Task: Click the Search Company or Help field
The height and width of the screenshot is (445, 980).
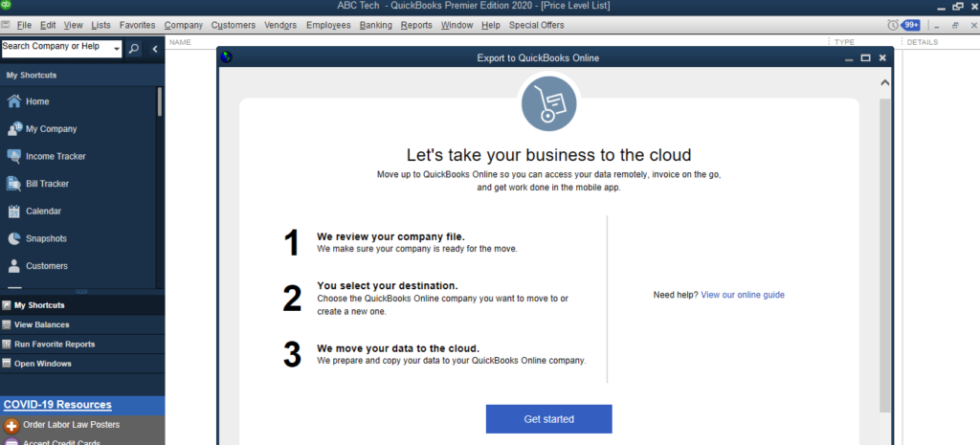Action: click(56, 49)
